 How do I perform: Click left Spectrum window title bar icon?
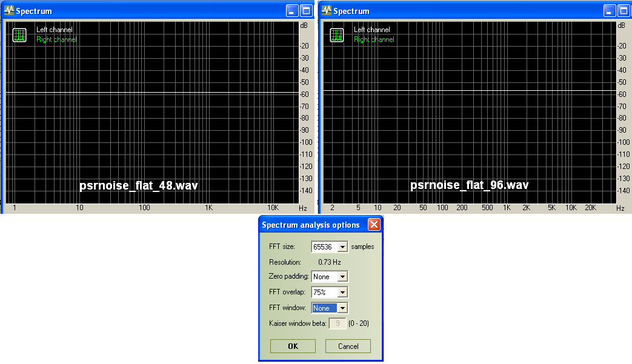[x=9, y=10]
